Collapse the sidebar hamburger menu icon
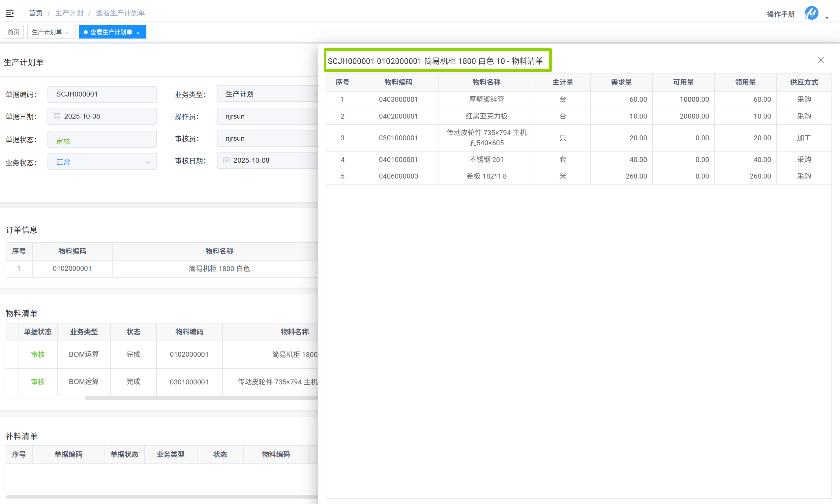 [10, 13]
